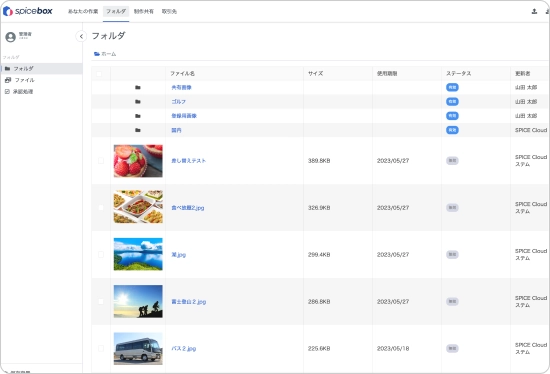Open the 登録用画像 folder link
The image size is (550, 374).
coord(184,116)
